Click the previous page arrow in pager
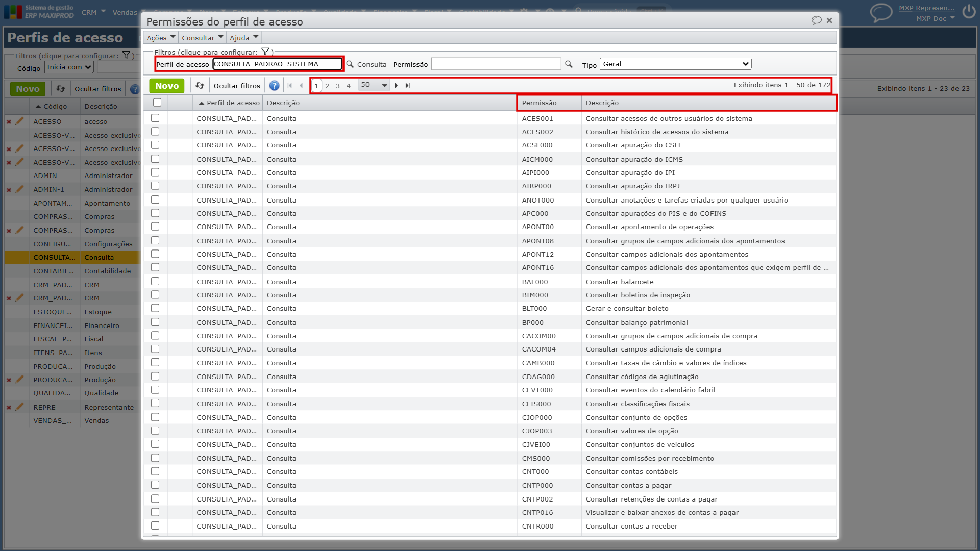980x551 pixels. [x=301, y=86]
